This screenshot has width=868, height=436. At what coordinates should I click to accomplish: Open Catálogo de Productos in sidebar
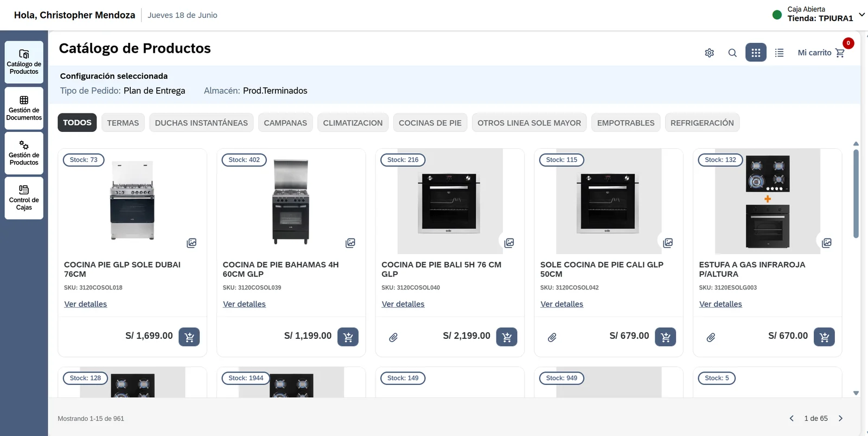click(24, 62)
